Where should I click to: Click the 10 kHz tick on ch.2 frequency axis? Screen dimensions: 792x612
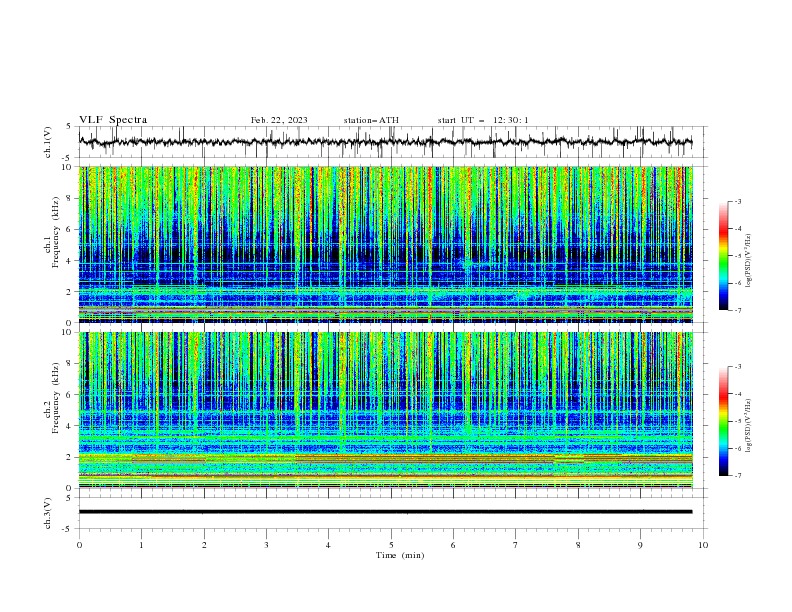coord(67,332)
